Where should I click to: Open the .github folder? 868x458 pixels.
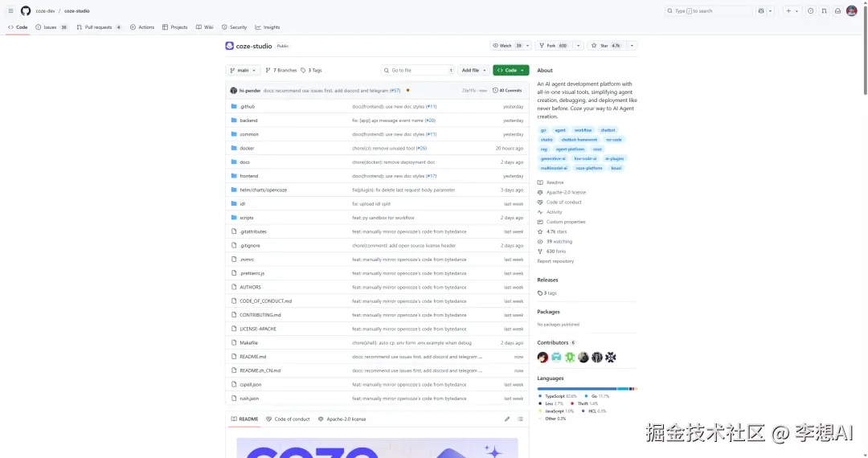(247, 107)
